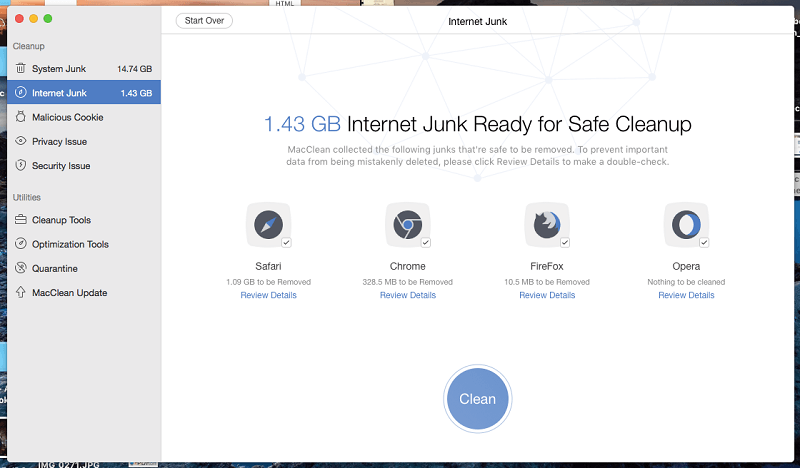Screen dimensions: 800x468
Task: Click the Internet Junk compass icon
Action: point(20,92)
